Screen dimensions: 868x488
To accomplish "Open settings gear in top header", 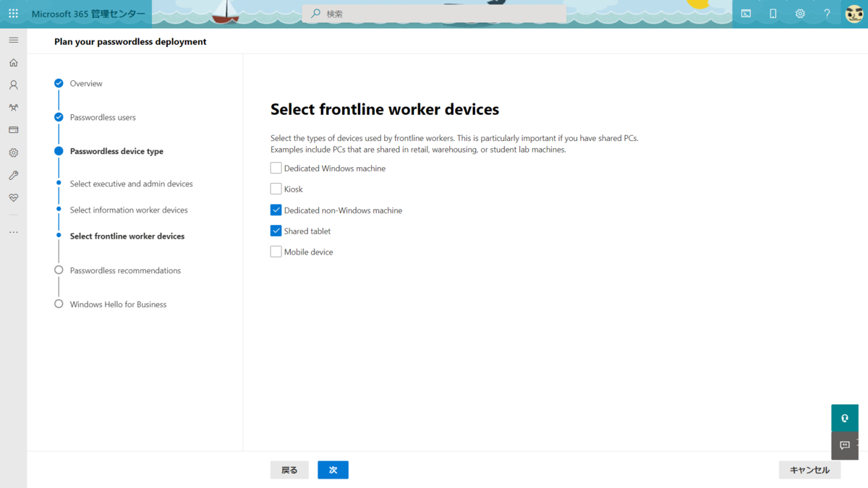I will pyautogui.click(x=800, y=14).
